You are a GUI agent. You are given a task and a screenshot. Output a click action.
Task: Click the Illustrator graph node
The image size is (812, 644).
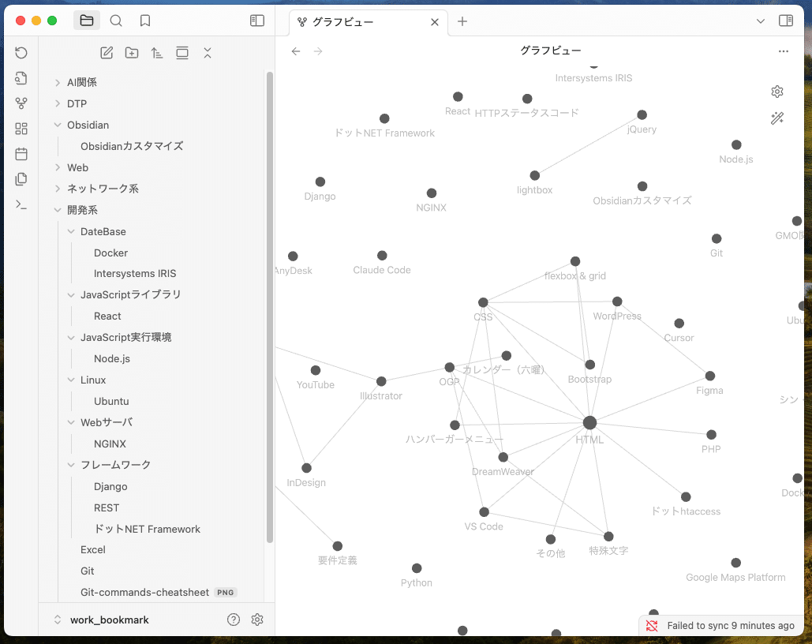tap(381, 381)
